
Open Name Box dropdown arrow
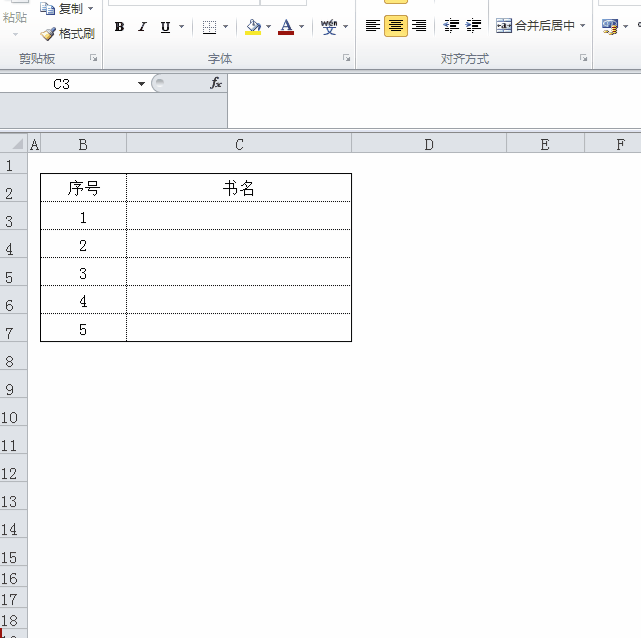[x=141, y=84]
